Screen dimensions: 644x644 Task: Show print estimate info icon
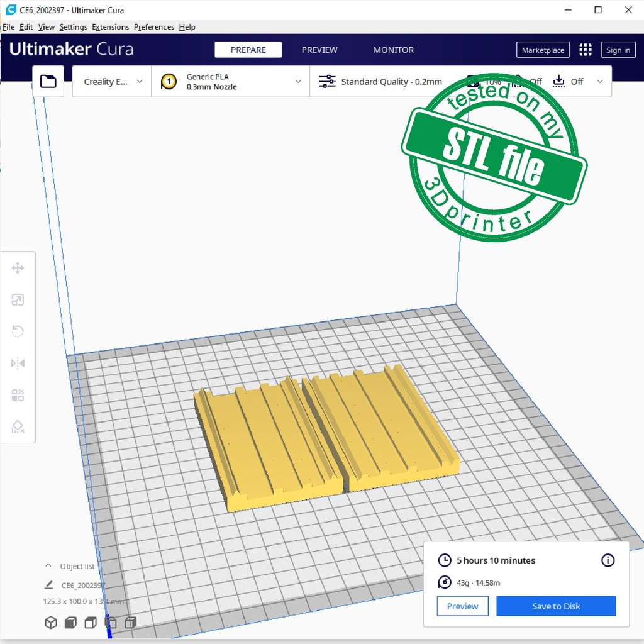[x=608, y=560]
